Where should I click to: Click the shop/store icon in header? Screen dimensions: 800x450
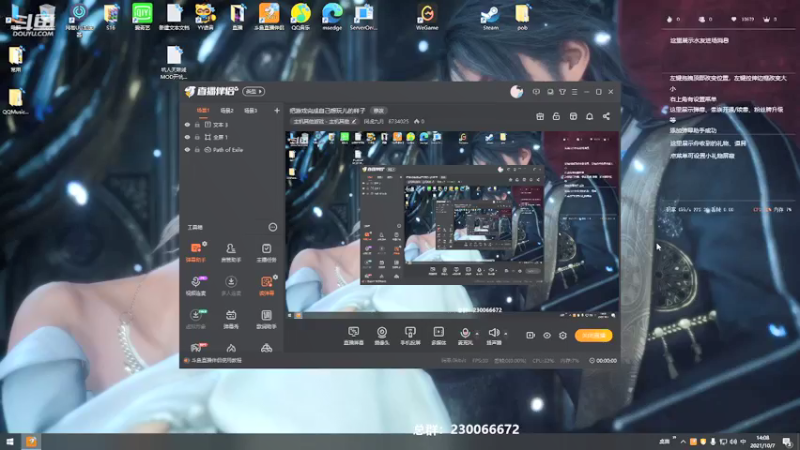(573, 116)
